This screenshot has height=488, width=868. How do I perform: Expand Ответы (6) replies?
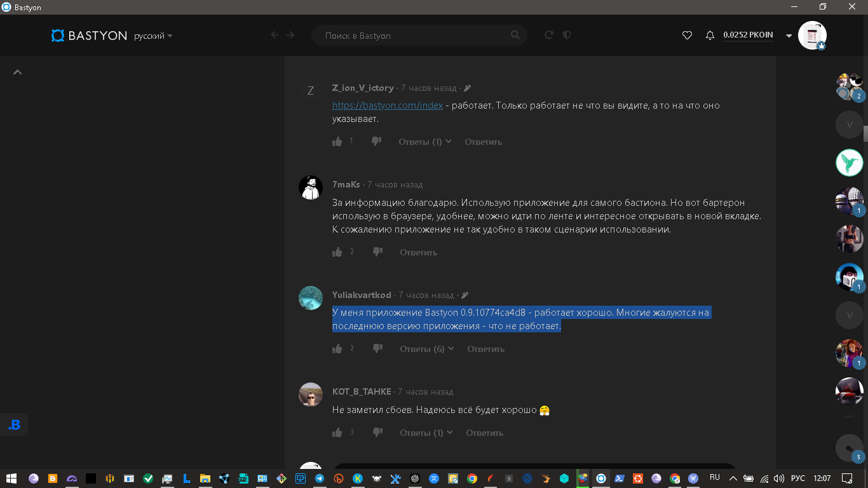click(x=427, y=349)
